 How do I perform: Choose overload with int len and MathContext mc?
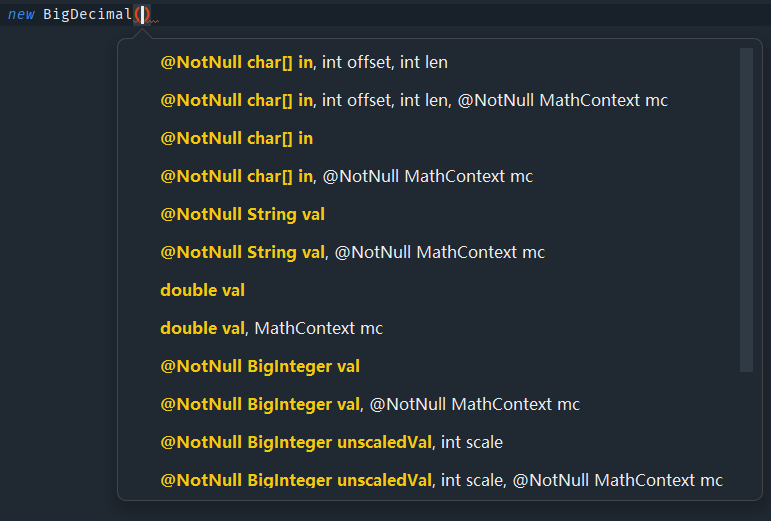[x=414, y=100]
